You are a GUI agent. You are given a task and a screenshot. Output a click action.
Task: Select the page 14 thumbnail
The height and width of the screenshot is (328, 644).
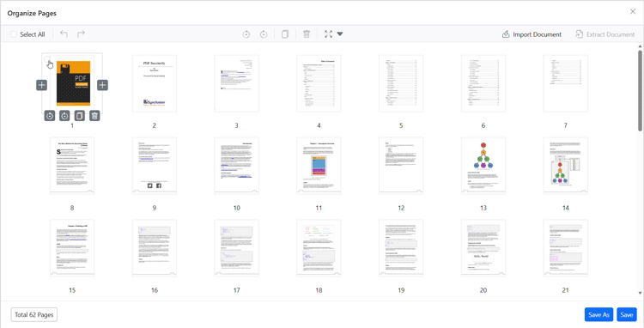tap(566, 166)
